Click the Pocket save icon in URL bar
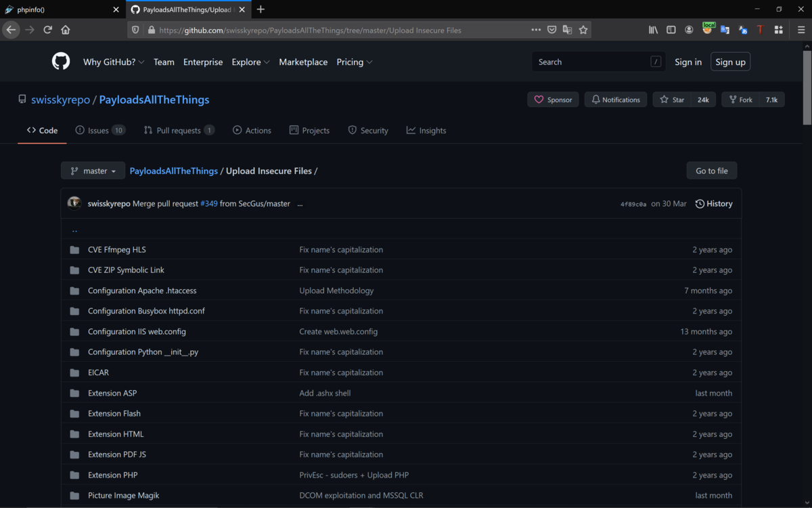This screenshot has height=508, width=812. coord(552,30)
